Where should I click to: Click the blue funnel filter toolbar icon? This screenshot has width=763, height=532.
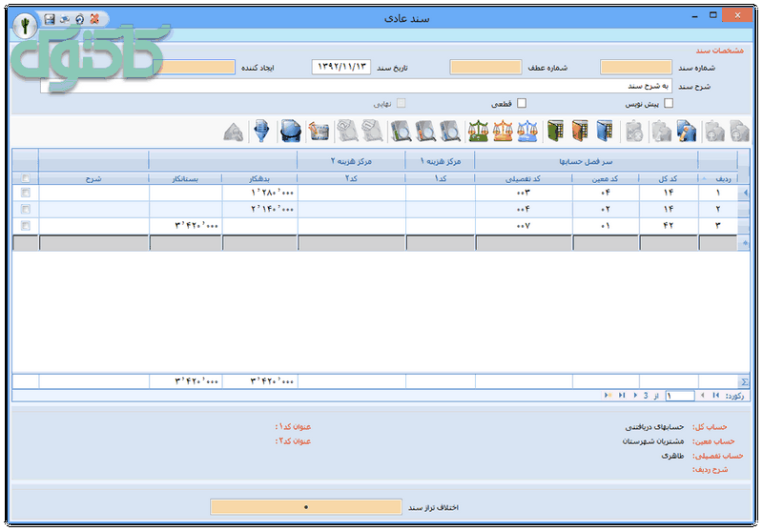click(x=261, y=131)
